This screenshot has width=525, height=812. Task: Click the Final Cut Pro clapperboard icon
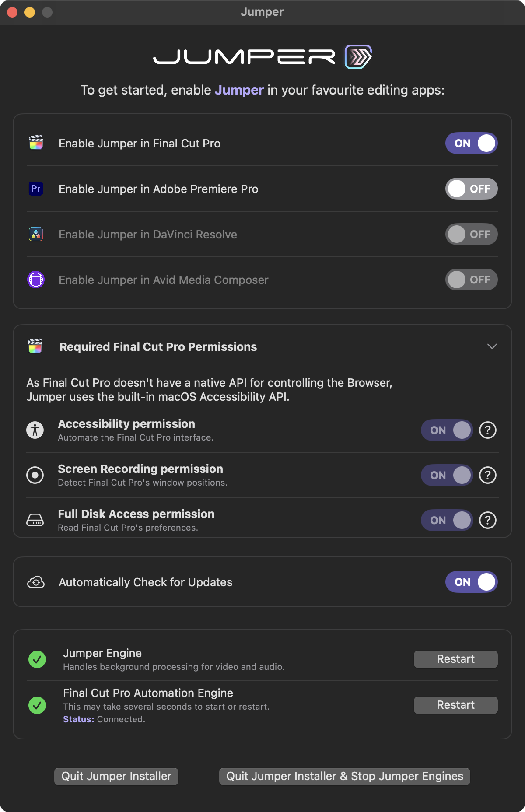[x=36, y=143]
